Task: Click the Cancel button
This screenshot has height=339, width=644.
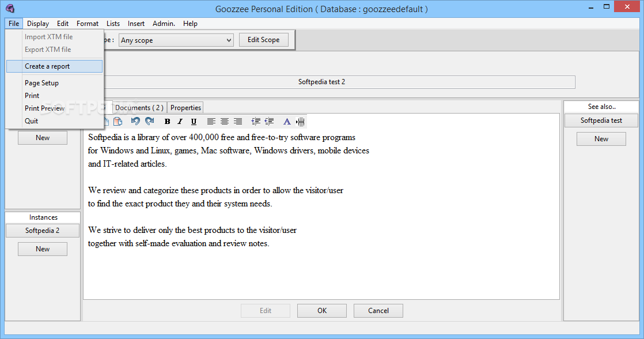Action: coord(378,311)
